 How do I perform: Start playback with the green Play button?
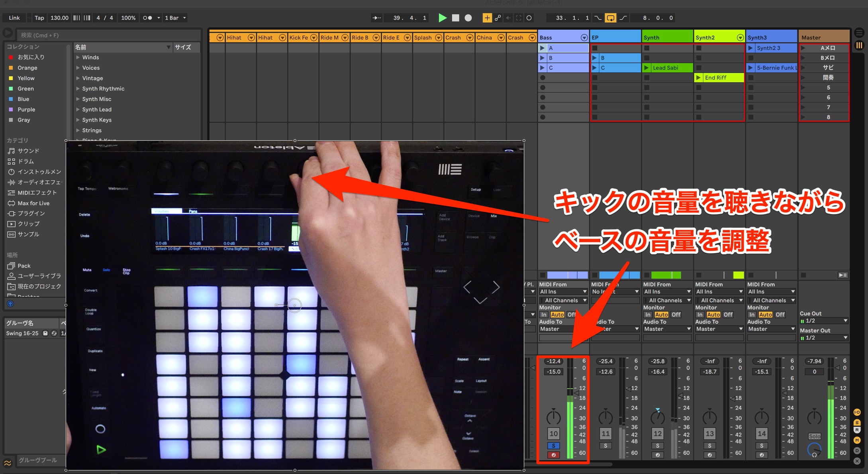point(442,18)
